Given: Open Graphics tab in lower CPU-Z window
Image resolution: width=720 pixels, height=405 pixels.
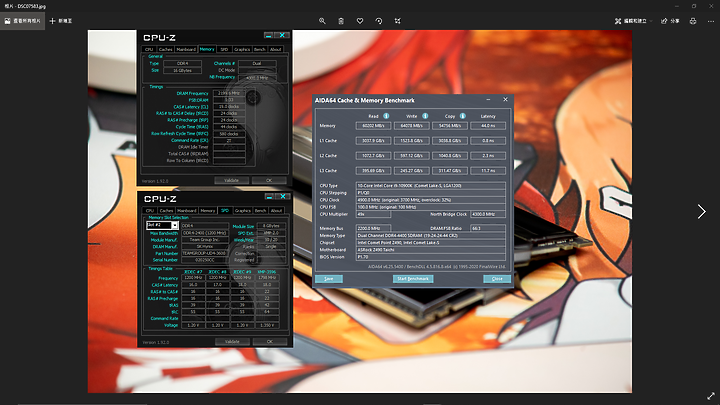Looking at the screenshot, I should pos(242,210).
